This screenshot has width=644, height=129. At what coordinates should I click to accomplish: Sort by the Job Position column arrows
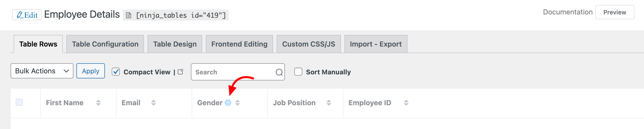click(x=329, y=103)
